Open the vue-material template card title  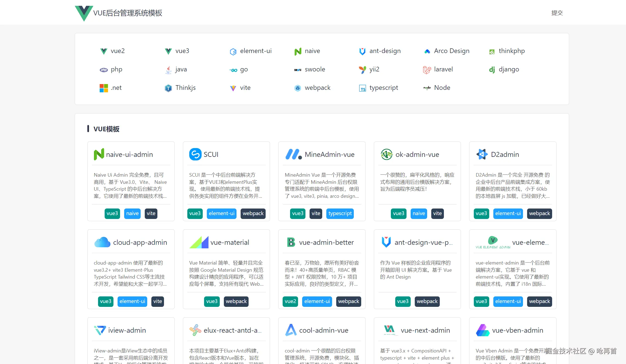coord(230,242)
